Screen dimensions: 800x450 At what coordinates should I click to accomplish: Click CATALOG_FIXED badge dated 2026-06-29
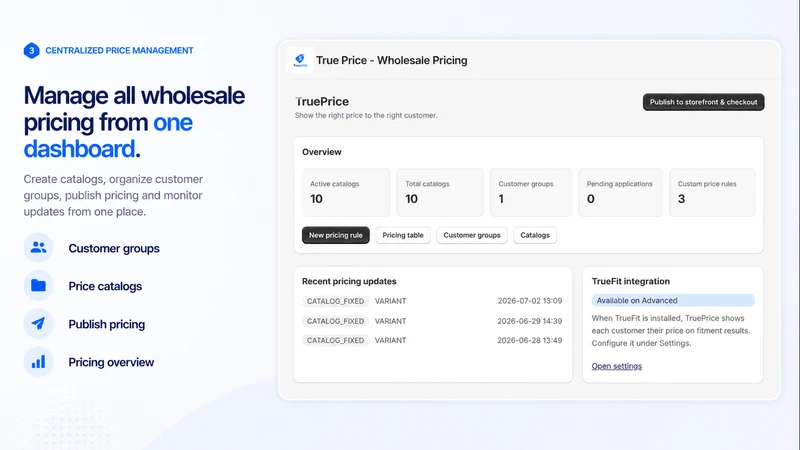pos(335,321)
